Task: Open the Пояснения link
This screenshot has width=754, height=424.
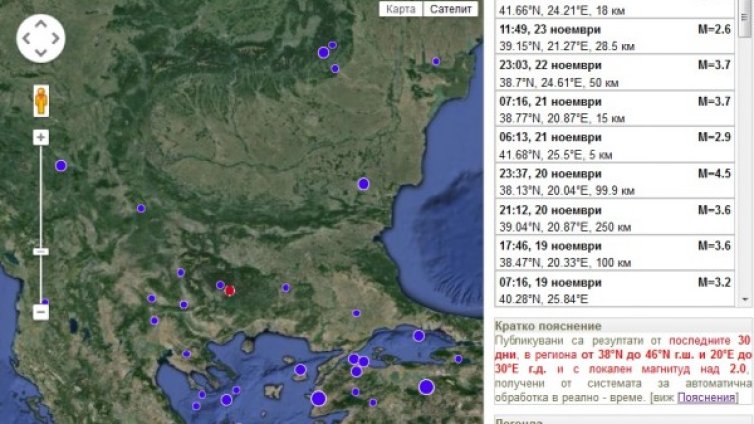Action: point(706,398)
